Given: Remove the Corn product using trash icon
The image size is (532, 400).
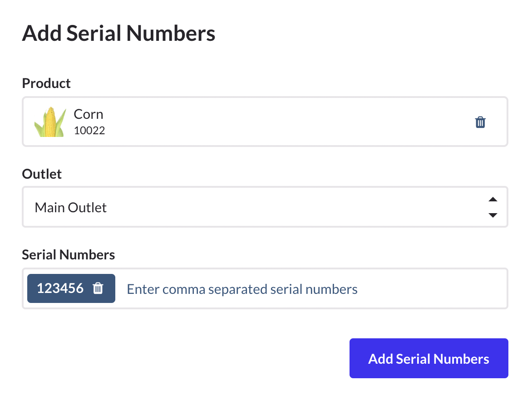Looking at the screenshot, I should point(480,122).
